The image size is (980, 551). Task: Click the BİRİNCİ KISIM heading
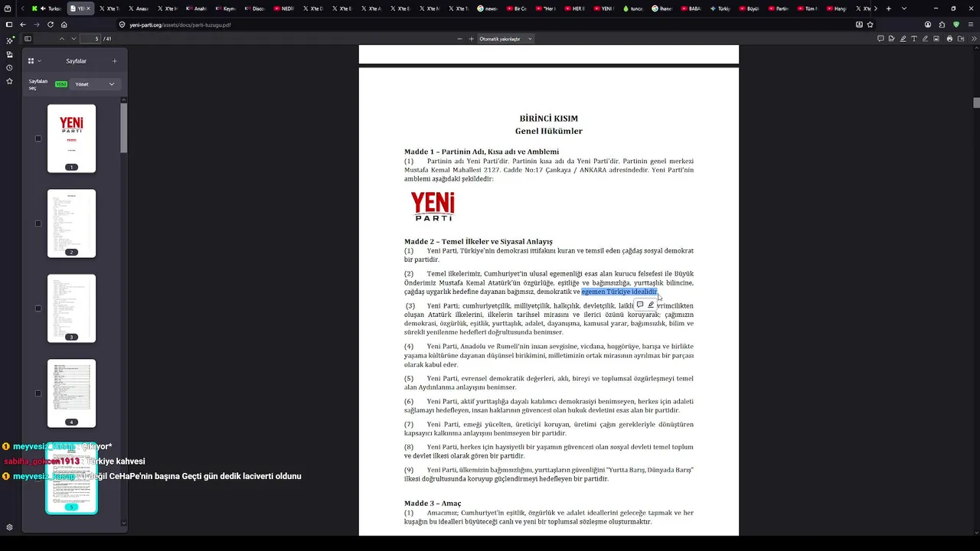549,119
